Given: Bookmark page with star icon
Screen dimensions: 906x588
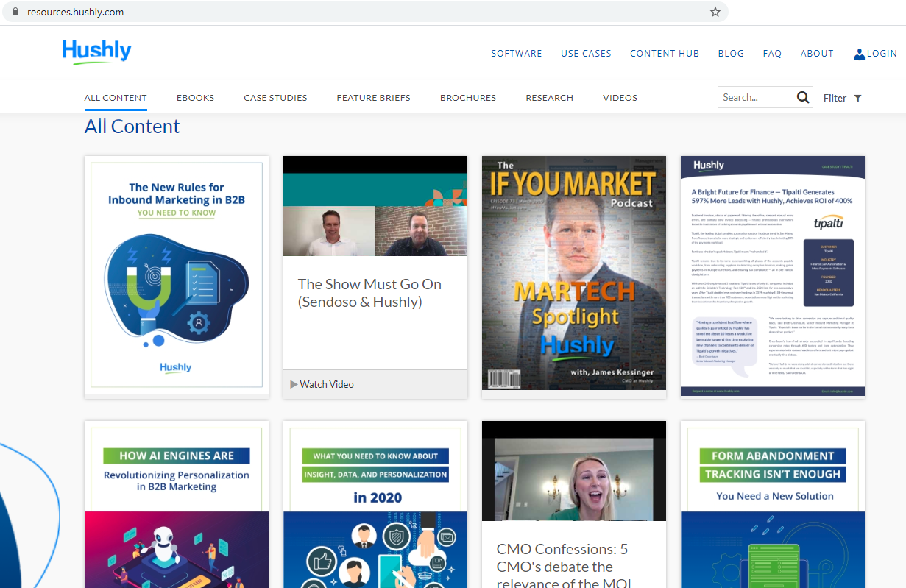Looking at the screenshot, I should (715, 12).
